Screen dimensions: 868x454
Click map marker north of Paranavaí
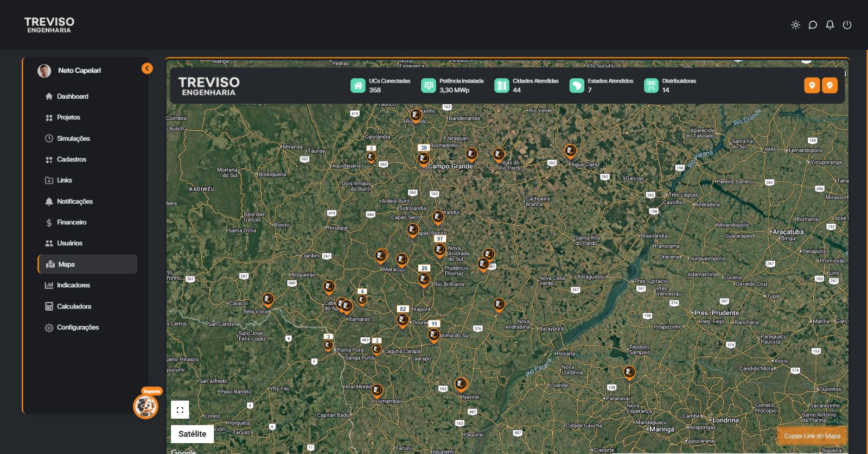click(x=629, y=373)
